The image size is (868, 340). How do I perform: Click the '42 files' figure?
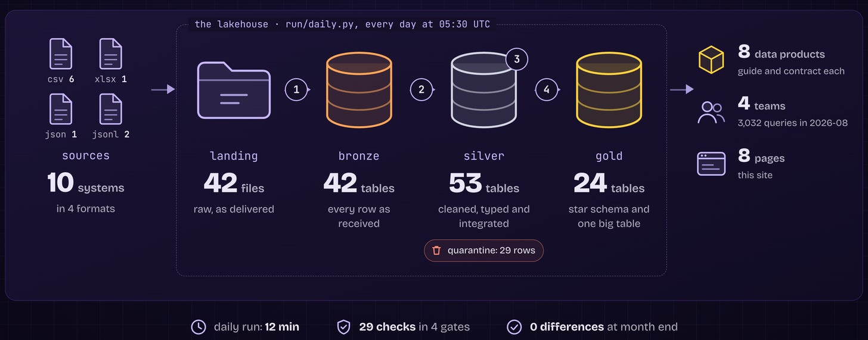(234, 183)
